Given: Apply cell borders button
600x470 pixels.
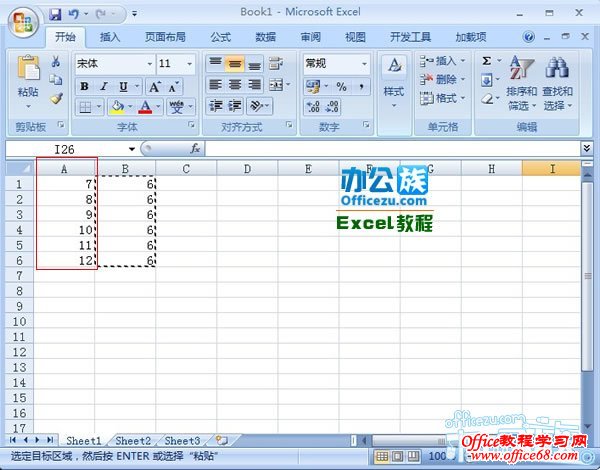Looking at the screenshot, I should (x=85, y=107).
